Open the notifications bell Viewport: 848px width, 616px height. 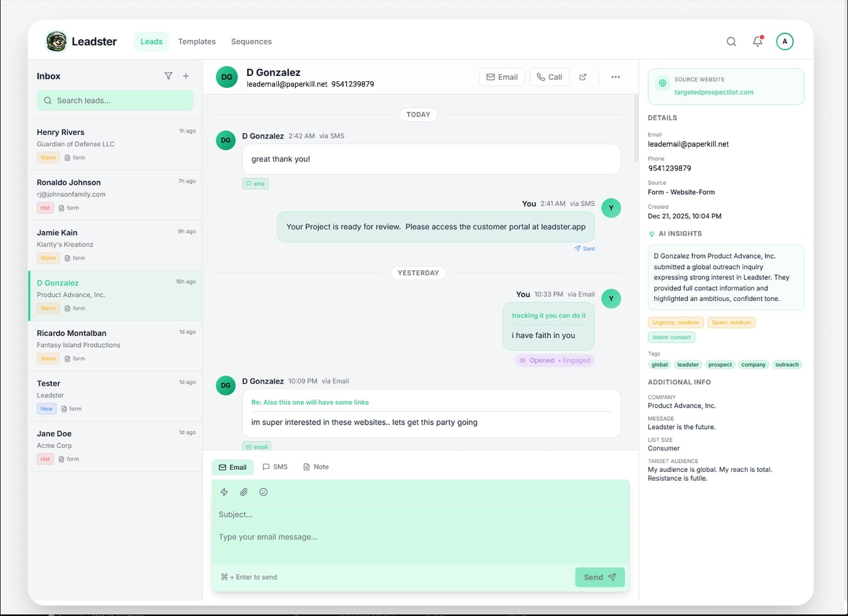coord(757,41)
